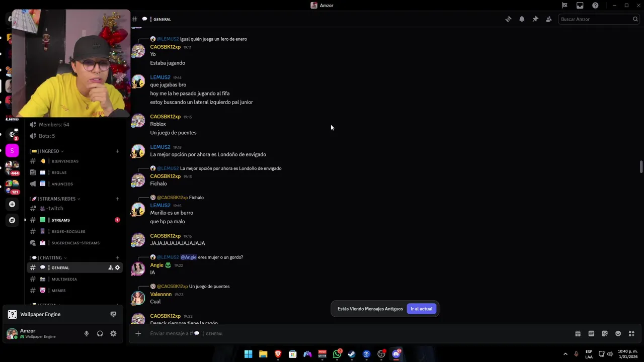Open the gift icon in message bar

[x=578, y=333]
